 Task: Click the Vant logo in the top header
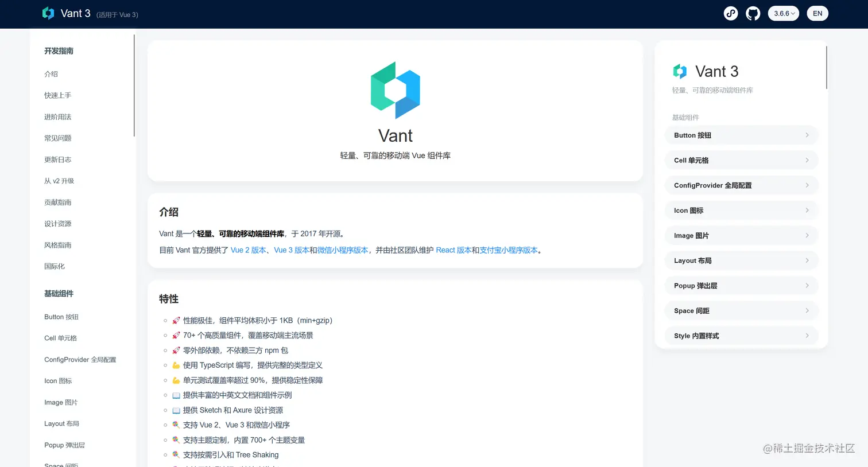point(48,13)
